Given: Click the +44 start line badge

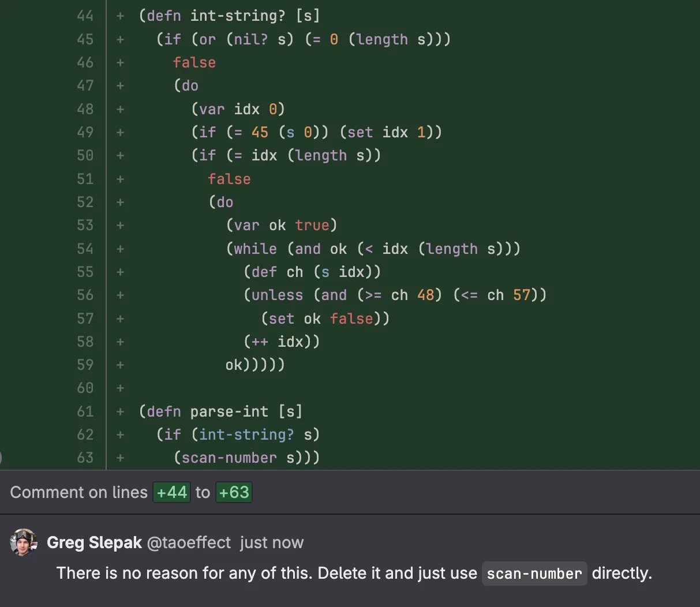Looking at the screenshot, I should pos(171,492).
